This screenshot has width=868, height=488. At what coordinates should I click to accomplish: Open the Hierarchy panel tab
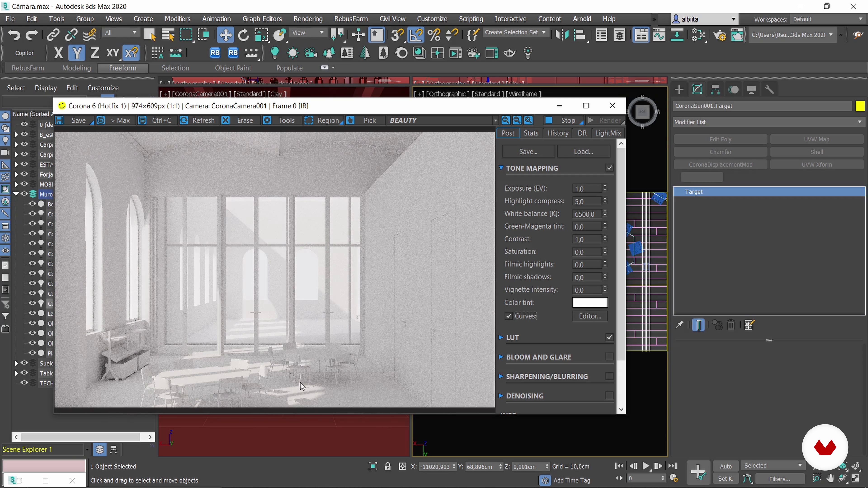click(715, 90)
